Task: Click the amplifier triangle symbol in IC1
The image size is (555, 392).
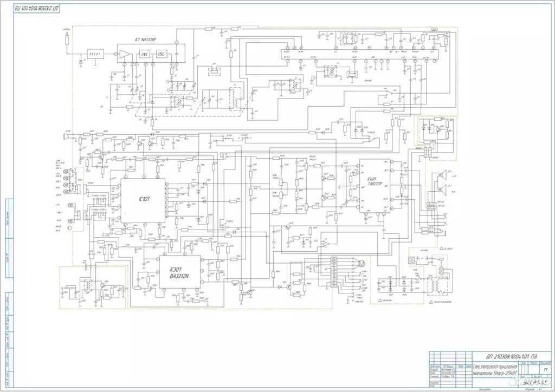Action: (125, 55)
